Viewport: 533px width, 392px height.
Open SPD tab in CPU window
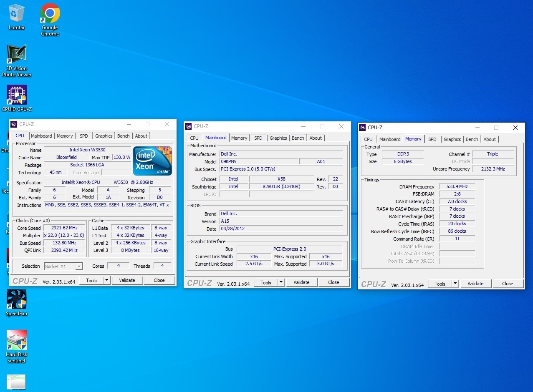(x=84, y=136)
